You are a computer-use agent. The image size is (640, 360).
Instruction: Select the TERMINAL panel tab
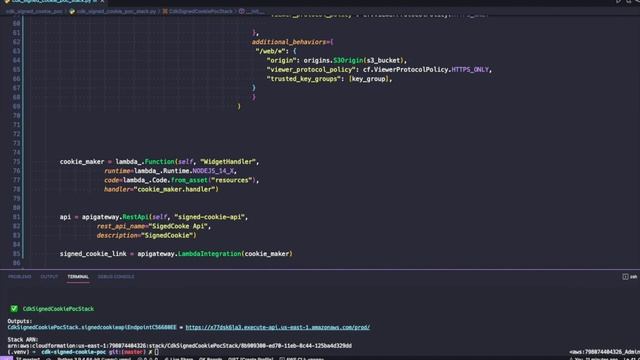click(x=78, y=277)
